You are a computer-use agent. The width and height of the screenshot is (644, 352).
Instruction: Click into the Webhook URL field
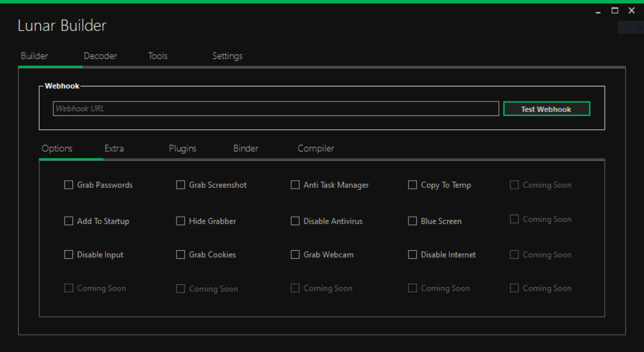[276, 108]
